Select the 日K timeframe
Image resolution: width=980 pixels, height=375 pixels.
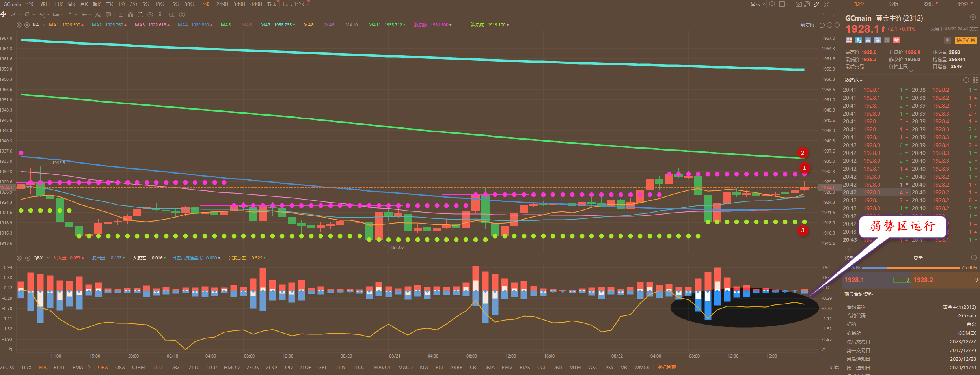(59, 4)
